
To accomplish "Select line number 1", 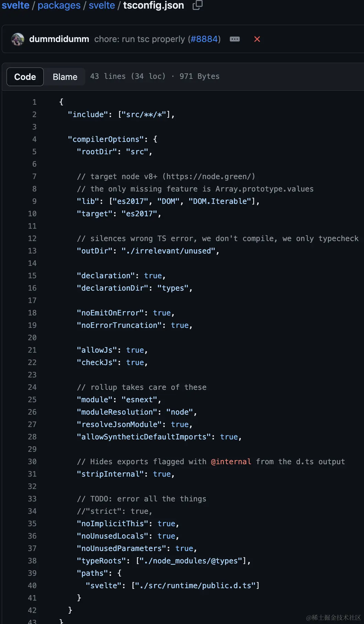I will click(x=34, y=102).
